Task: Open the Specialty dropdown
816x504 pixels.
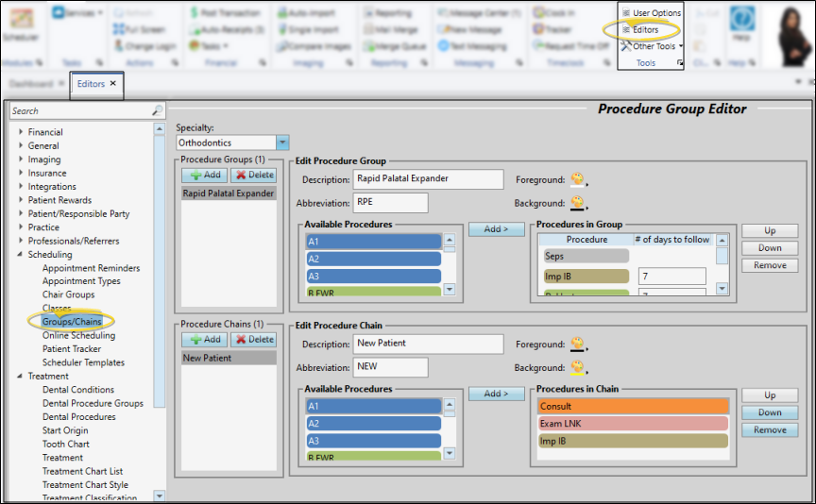Action: pos(282,143)
